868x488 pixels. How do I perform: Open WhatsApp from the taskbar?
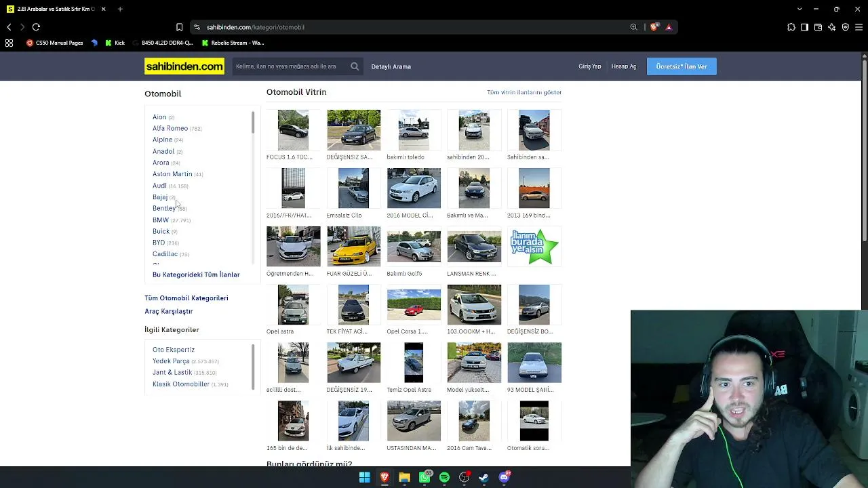click(x=425, y=477)
